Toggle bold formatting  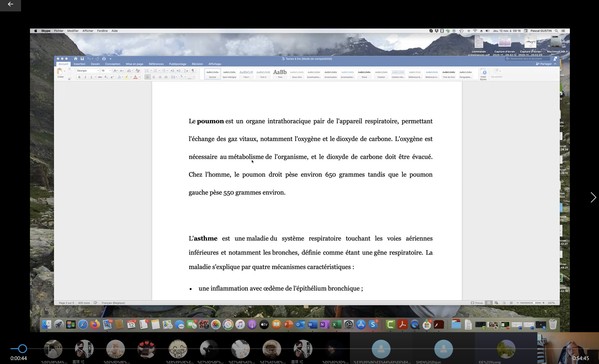coord(79,77)
